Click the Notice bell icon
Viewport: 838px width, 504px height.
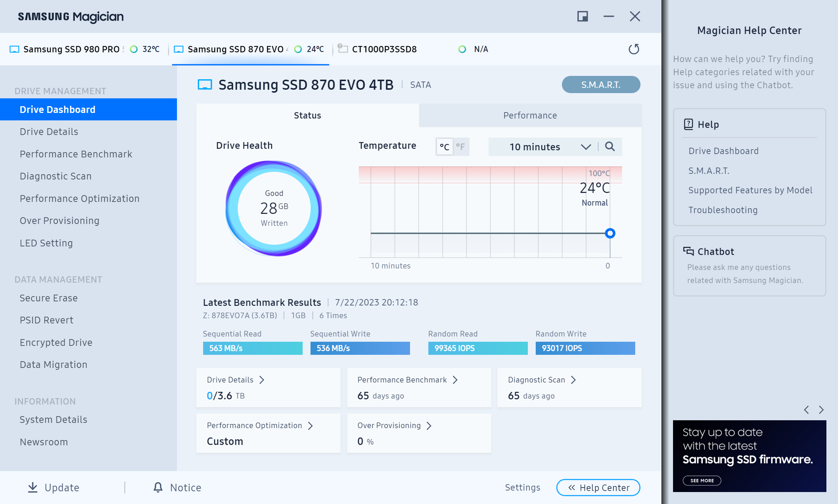(158, 487)
